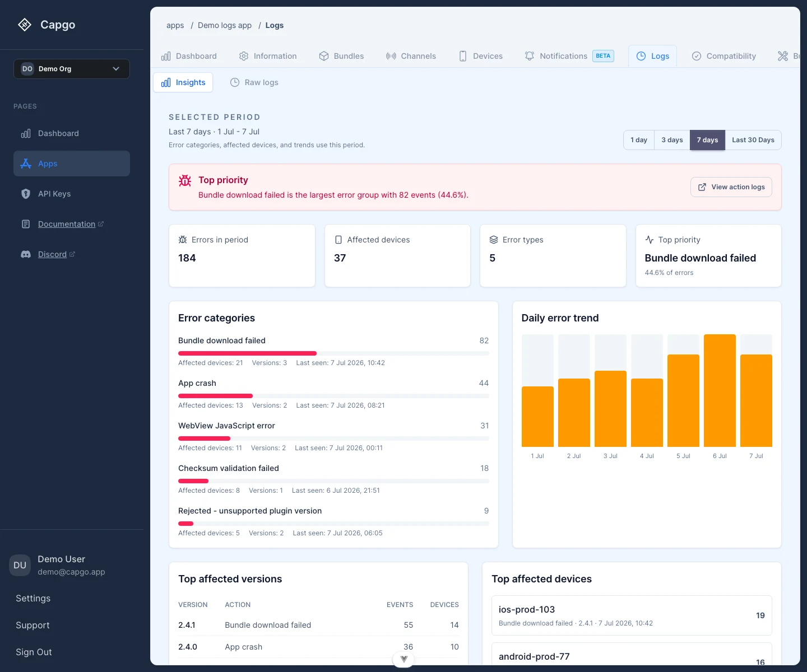Click the Apps sidebar icon

(26, 164)
